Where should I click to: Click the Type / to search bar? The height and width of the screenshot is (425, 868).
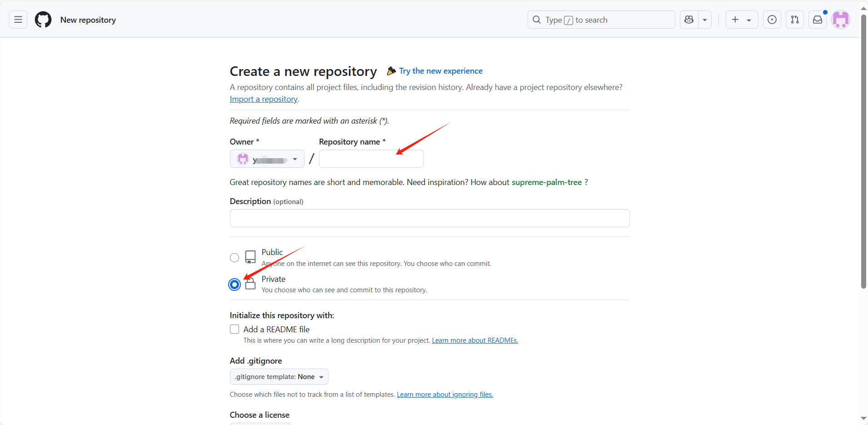601,20
